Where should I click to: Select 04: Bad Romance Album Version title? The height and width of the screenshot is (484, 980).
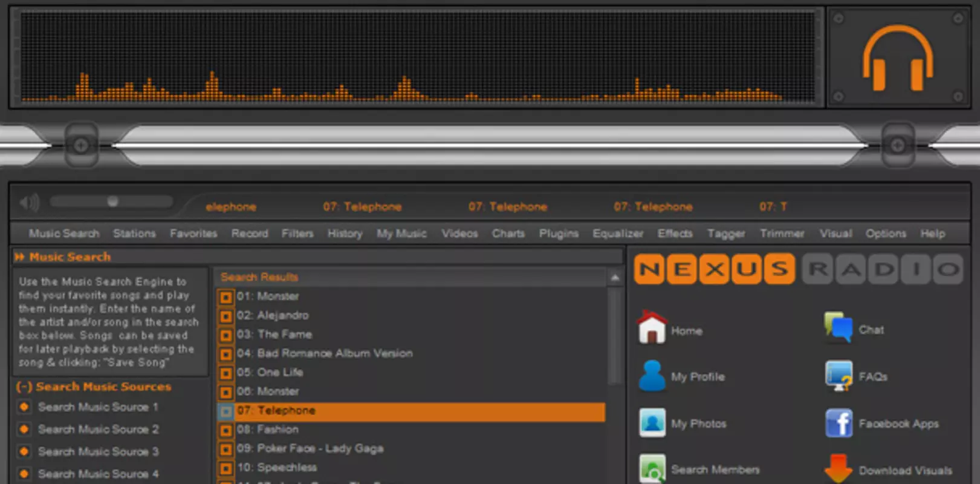pos(325,353)
